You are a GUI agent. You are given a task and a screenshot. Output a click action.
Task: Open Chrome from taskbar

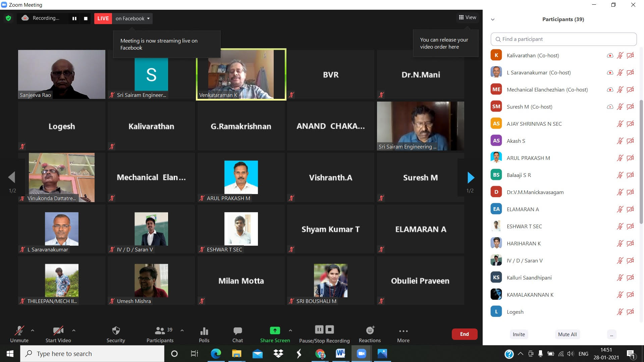pyautogui.click(x=320, y=354)
